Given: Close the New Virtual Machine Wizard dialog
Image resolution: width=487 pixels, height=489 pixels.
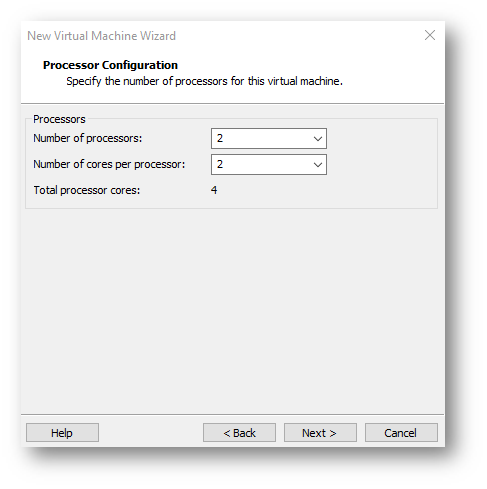Looking at the screenshot, I should click(x=430, y=35).
